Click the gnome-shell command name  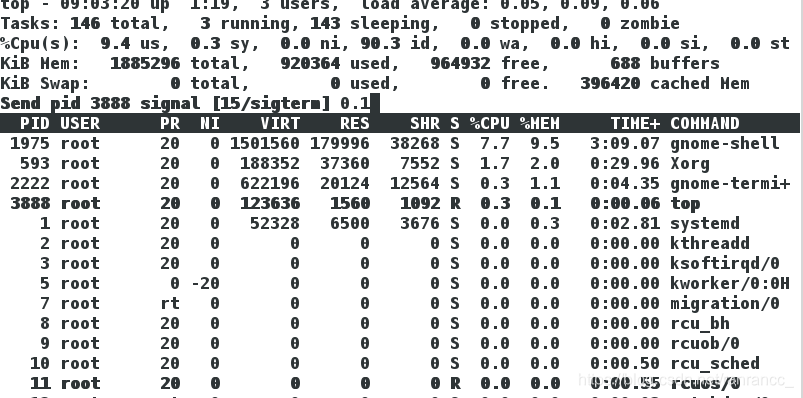click(x=725, y=143)
